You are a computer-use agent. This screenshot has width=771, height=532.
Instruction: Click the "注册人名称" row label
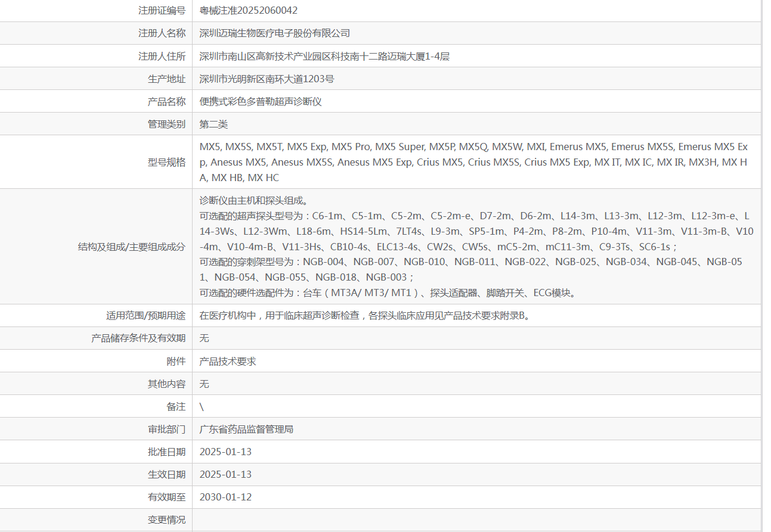[162, 33]
